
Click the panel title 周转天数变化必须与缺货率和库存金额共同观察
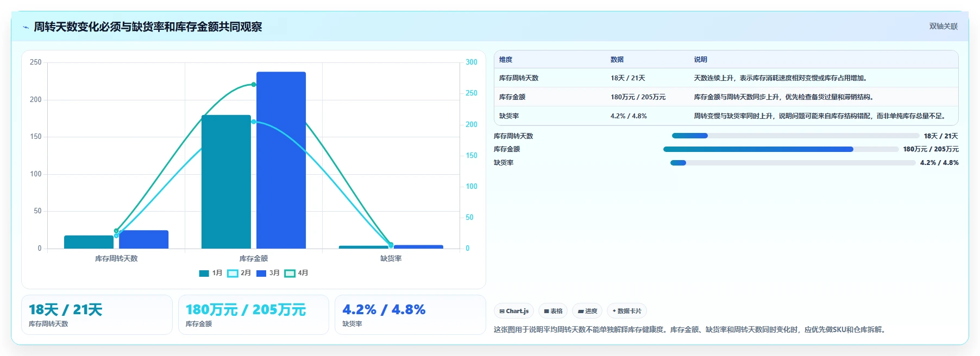(x=148, y=27)
